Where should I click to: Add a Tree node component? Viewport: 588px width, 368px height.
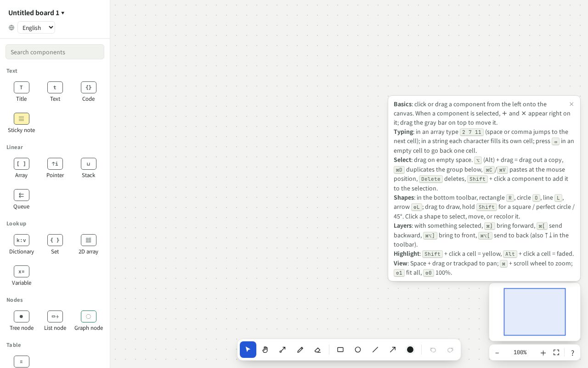(x=22, y=321)
